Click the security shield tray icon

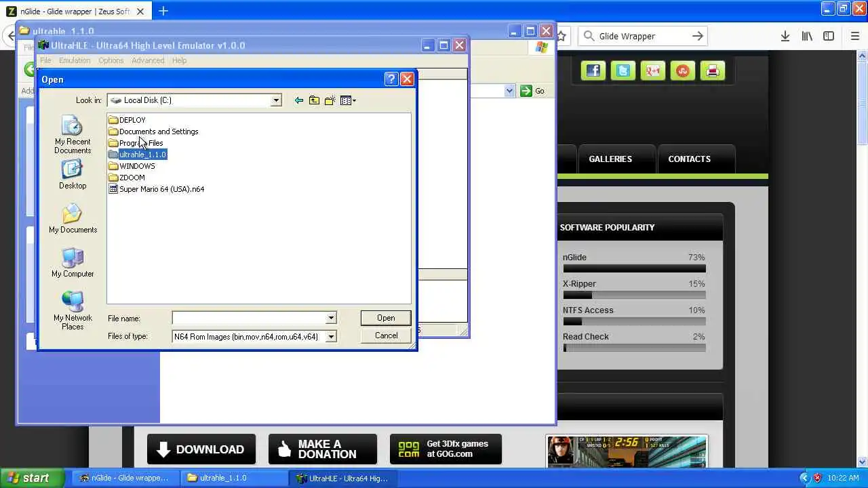pos(817,478)
